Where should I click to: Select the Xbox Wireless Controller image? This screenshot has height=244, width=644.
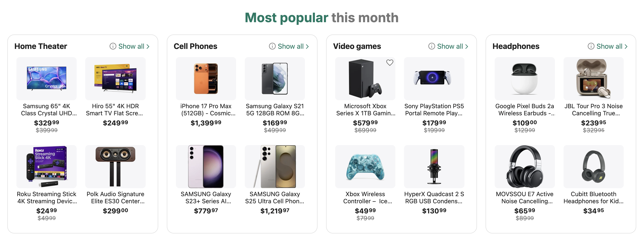pos(365,166)
